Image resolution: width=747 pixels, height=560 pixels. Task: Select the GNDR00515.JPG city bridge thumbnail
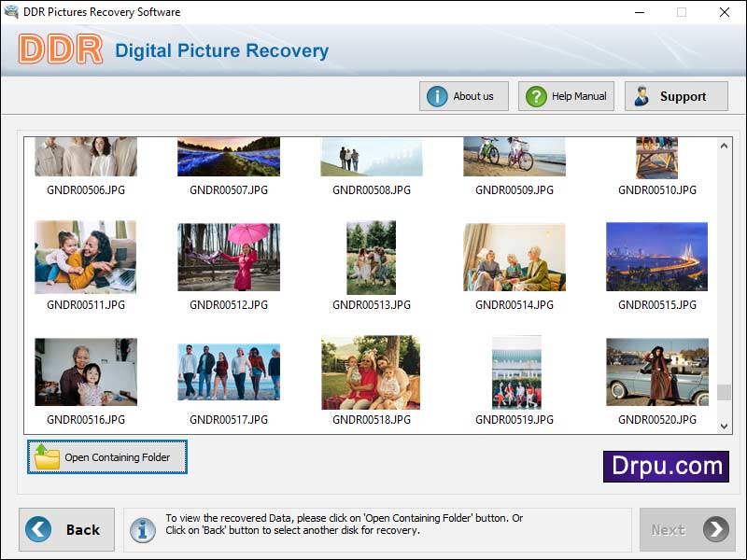(x=655, y=257)
